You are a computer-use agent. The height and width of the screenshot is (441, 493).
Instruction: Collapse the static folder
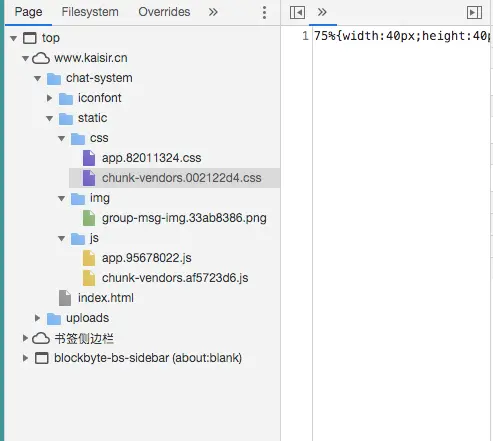[50, 118]
